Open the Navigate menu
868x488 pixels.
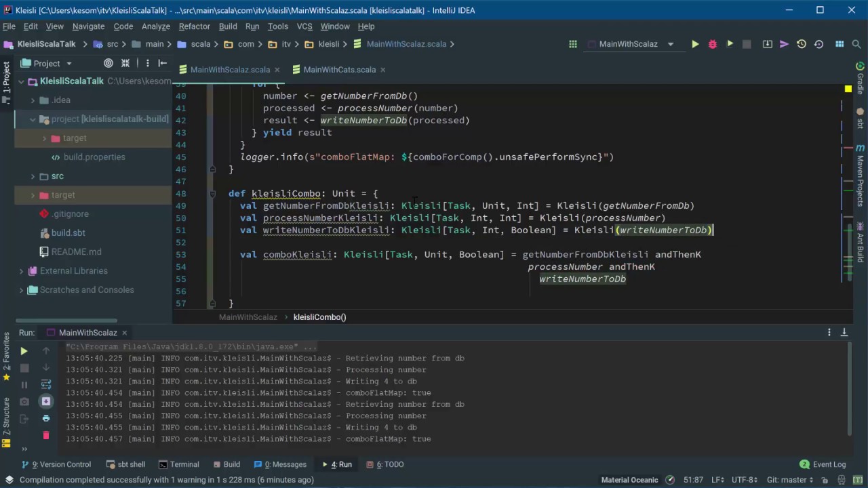tap(88, 26)
